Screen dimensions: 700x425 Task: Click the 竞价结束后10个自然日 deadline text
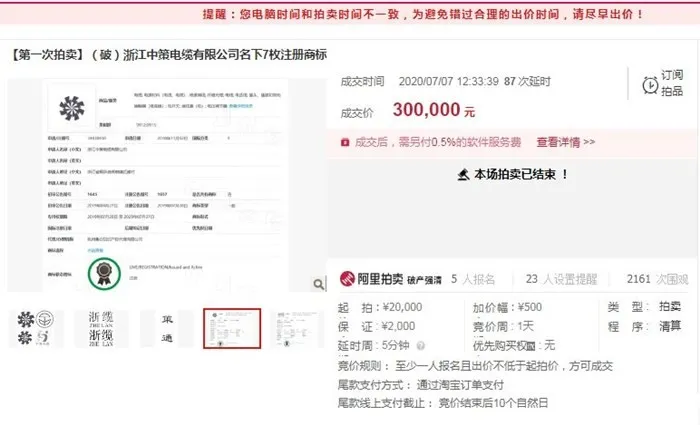pos(493,403)
